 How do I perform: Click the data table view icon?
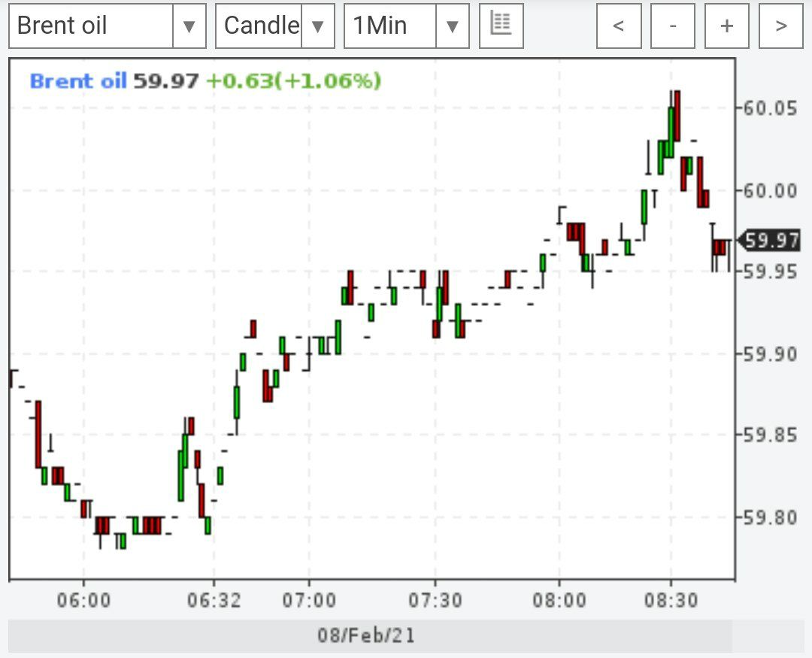pyautogui.click(x=501, y=26)
